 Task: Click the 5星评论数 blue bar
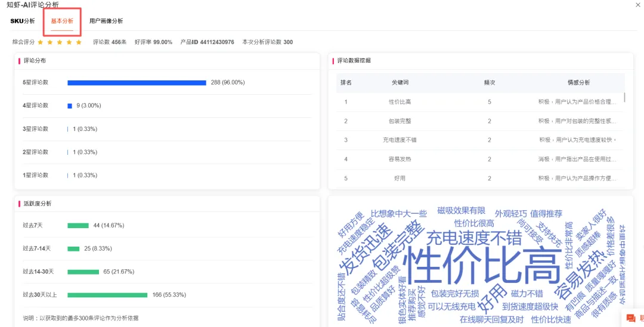point(137,82)
